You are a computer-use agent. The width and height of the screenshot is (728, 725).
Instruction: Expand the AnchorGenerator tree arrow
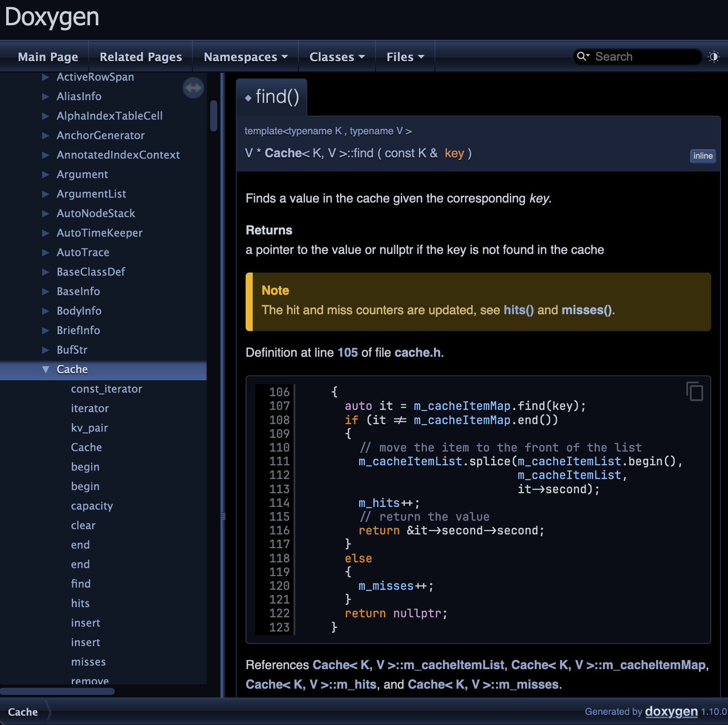(45, 136)
